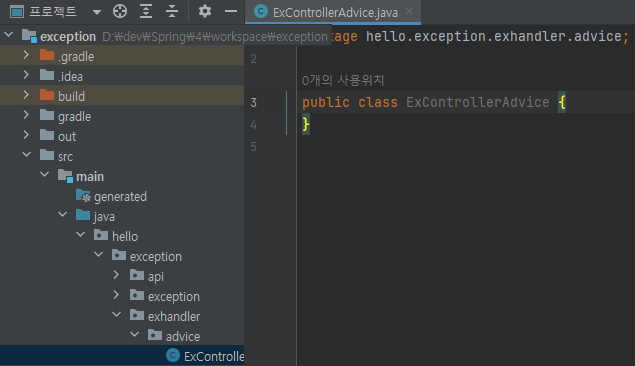635x366 pixels.
Task: Click the closing brace on line 4
Action: pos(306,124)
